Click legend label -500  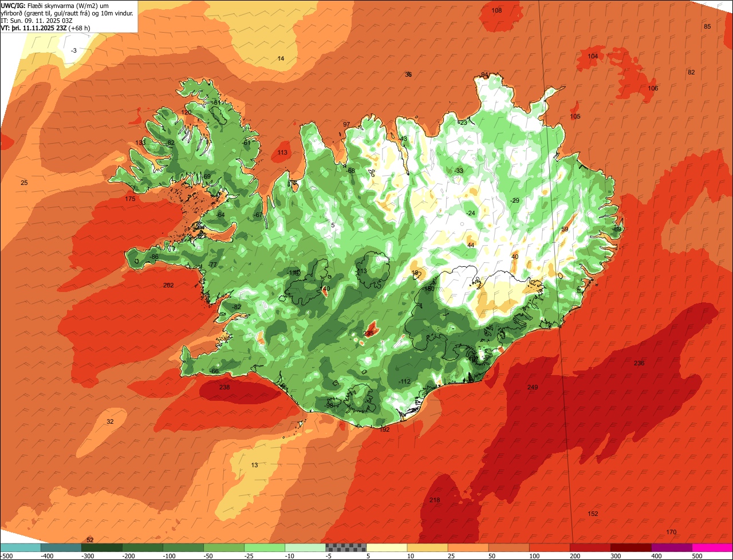tap(6, 556)
